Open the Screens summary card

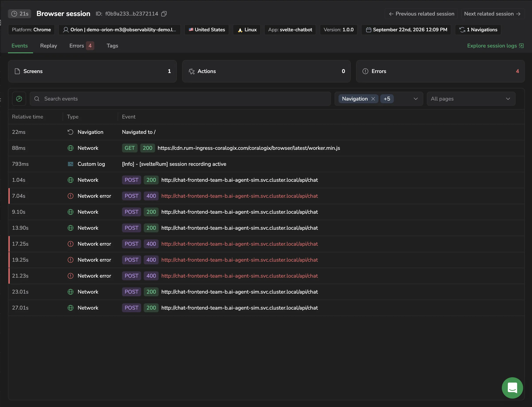(92, 71)
